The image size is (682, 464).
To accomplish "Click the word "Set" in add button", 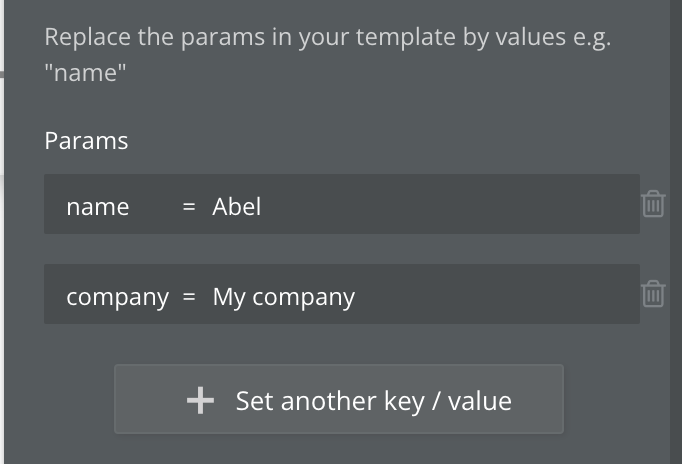I will point(254,401).
